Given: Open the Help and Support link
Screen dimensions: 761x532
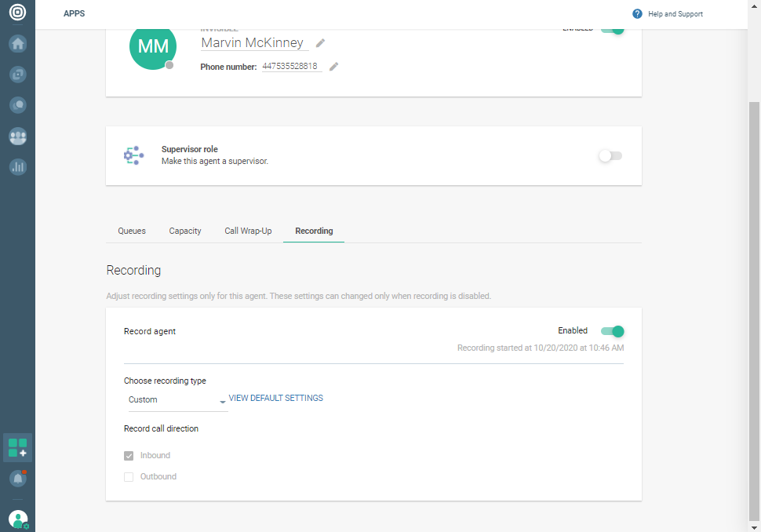Looking at the screenshot, I should coord(675,14).
